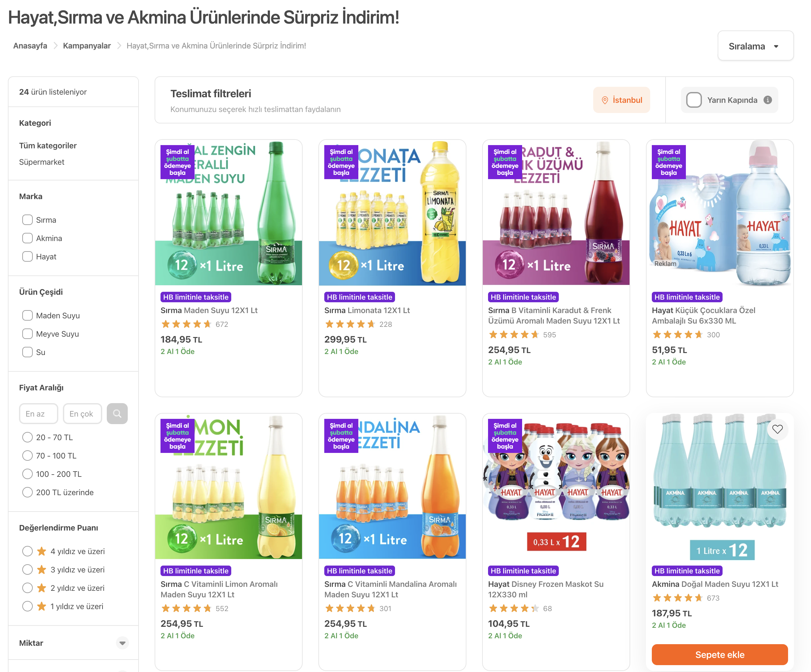Click the price range search magnifier icon
Screen dimensions: 811x672
click(x=117, y=414)
